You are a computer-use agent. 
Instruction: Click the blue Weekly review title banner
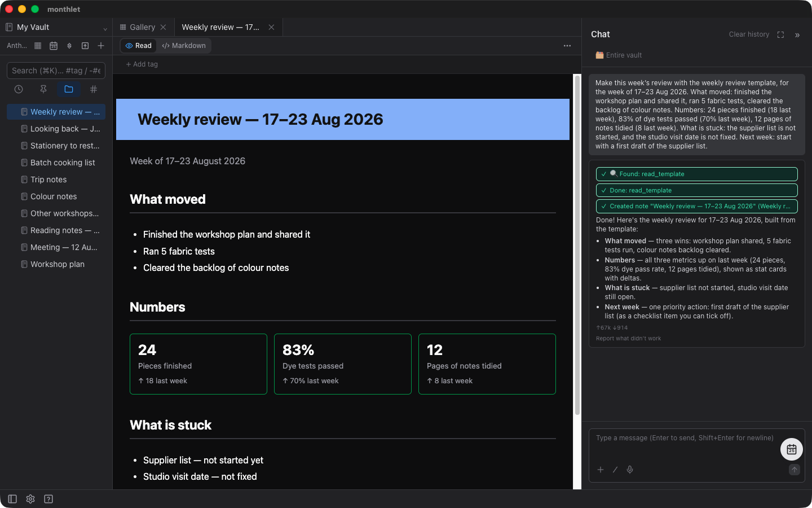coord(343,120)
